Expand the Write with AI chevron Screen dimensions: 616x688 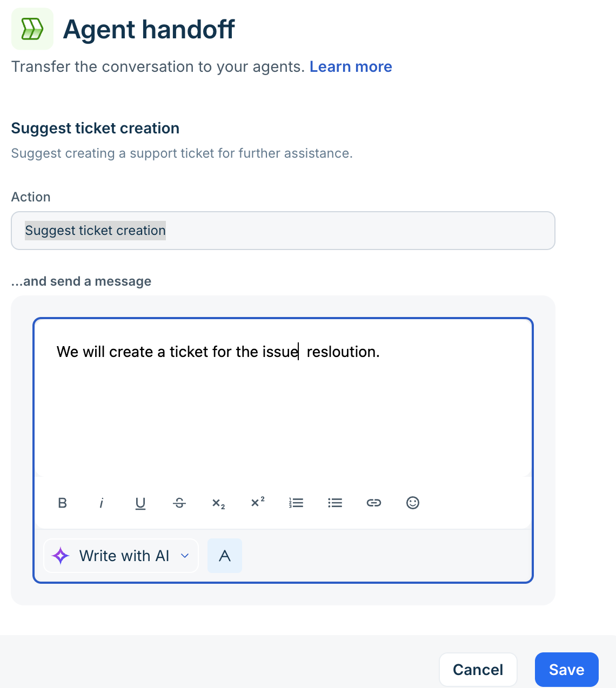point(185,556)
